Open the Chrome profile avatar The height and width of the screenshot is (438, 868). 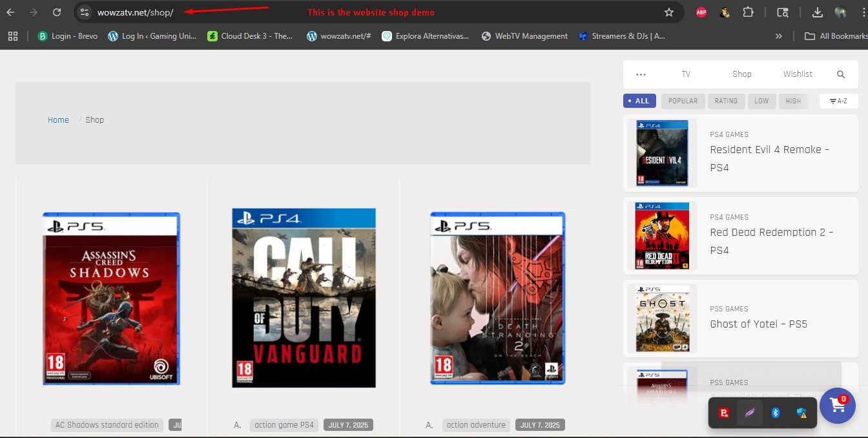point(840,12)
